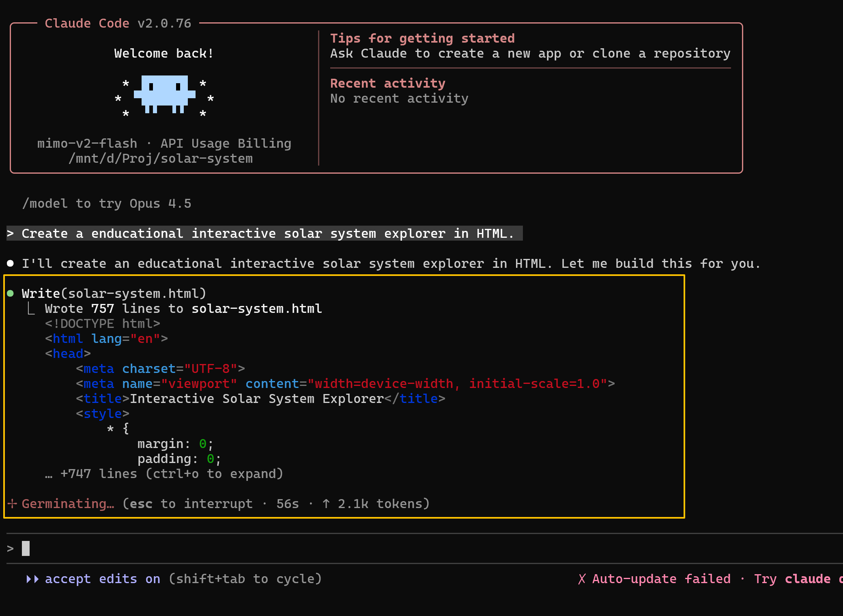The width and height of the screenshot is (843, 616).
Task: Click the esc to interrupt text
Action: click(x=191, y=504)
